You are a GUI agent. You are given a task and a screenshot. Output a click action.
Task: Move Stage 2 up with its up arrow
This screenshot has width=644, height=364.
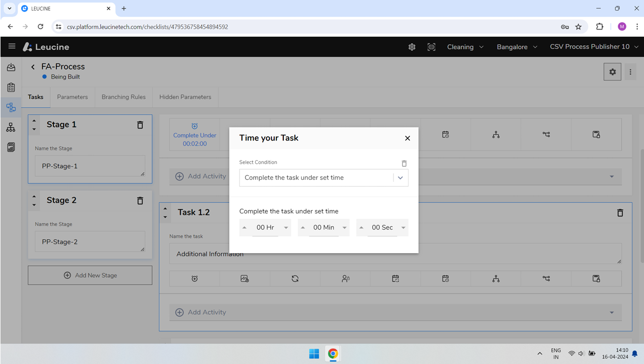(34, 196)
